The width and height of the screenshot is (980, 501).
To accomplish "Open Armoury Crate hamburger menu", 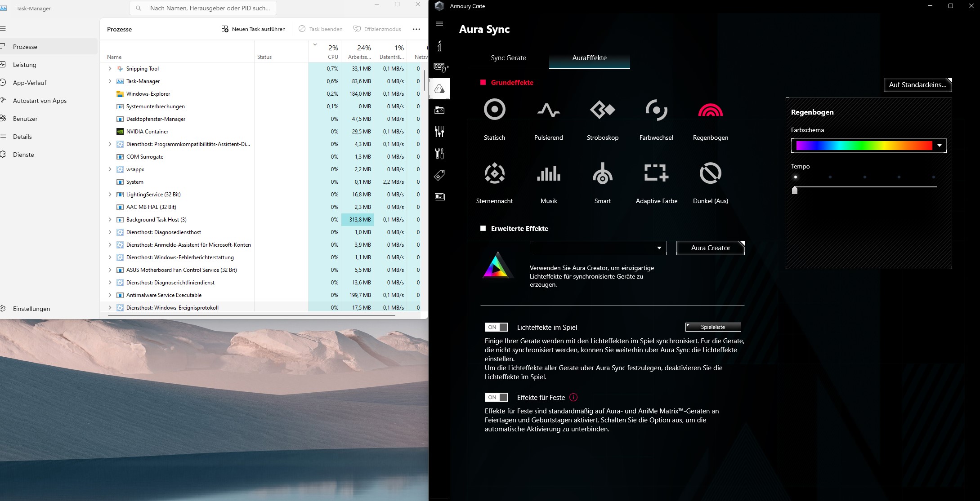I will (x=439, y=24).
